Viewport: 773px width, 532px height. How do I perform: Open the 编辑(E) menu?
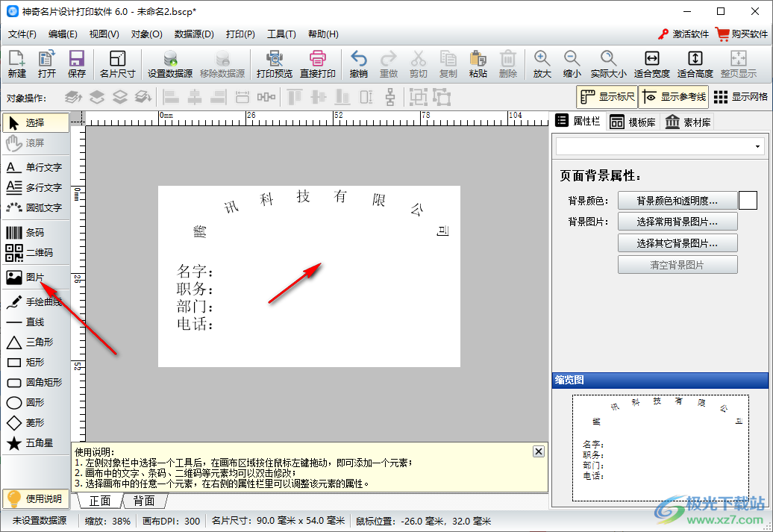pos(63,34)
